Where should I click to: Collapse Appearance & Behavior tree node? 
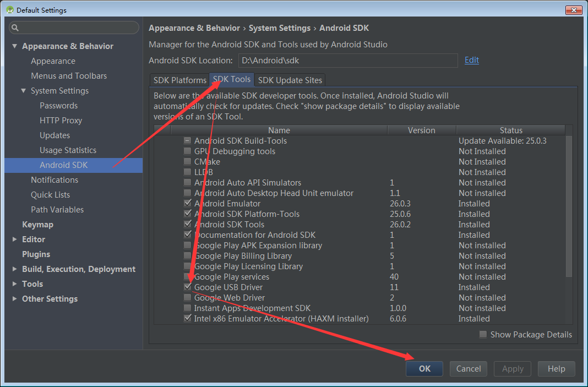(x=15, y=46)
